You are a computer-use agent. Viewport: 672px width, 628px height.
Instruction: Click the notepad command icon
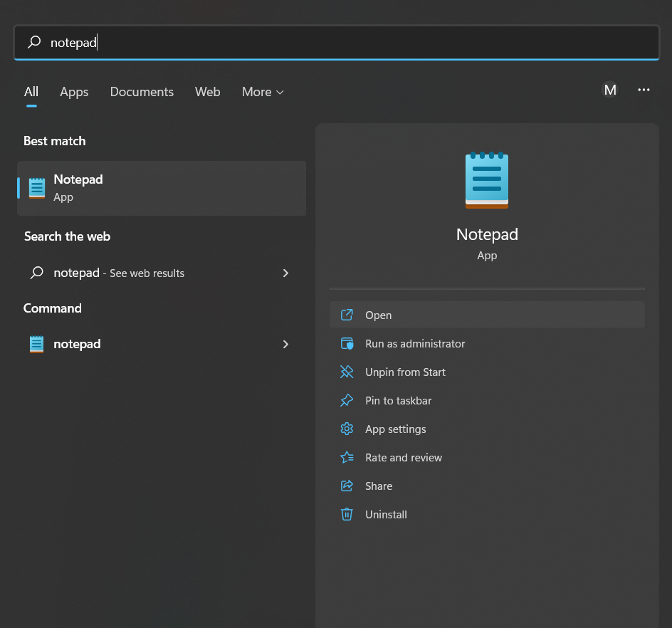coord(37,344)
